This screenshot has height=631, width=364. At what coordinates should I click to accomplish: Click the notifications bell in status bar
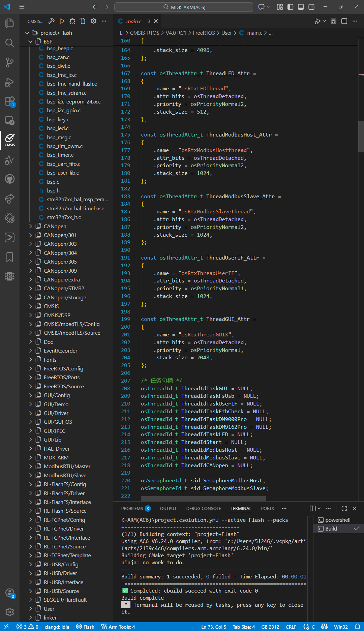click(x=357, y=627)
